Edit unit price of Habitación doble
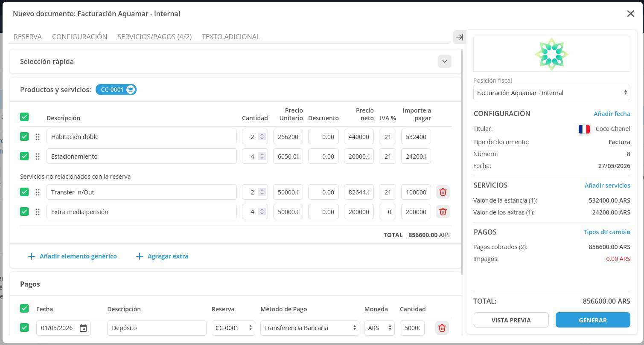Viewport: 644px width, 345px height. pos(288,137)
